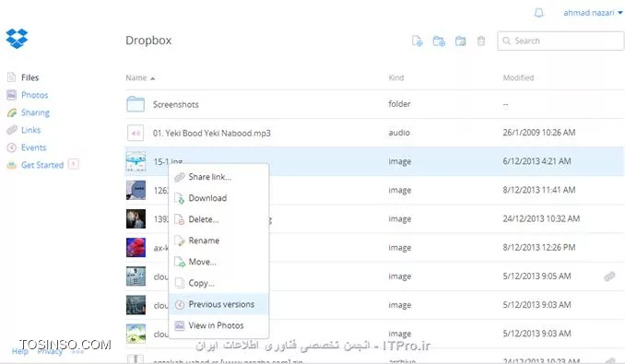Click the Get Started badge counter

point(74,164)
